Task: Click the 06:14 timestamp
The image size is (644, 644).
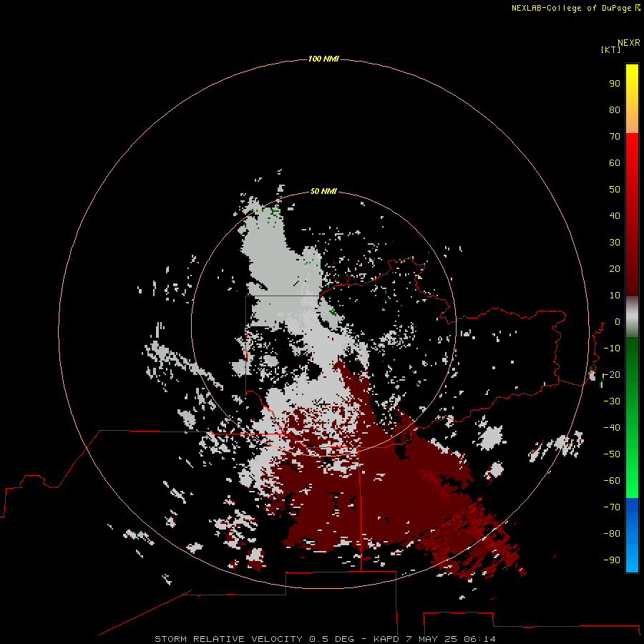Action: pos(479,639)
